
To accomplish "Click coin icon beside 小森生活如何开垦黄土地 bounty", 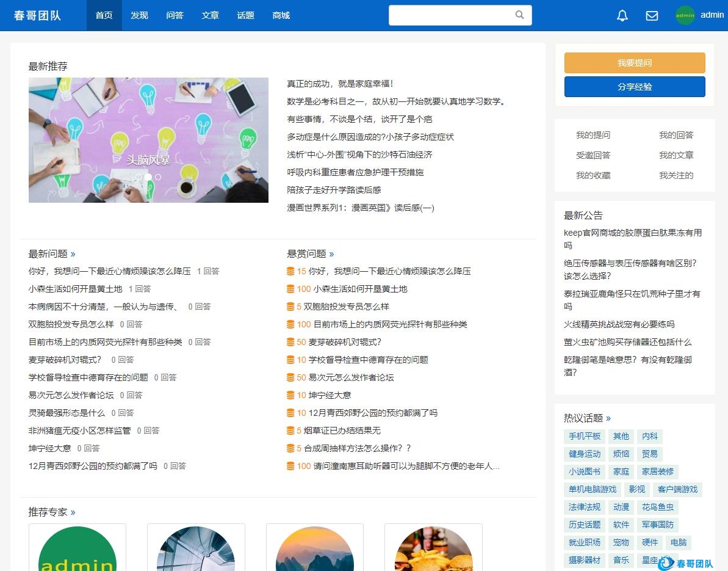I will tap(290, 289).
